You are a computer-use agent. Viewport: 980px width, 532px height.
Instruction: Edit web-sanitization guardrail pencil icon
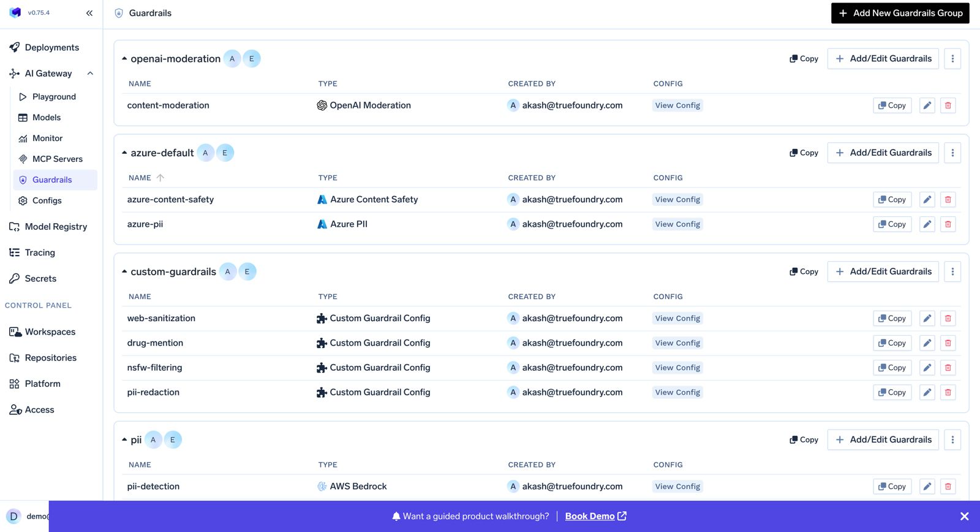(927, 319)
